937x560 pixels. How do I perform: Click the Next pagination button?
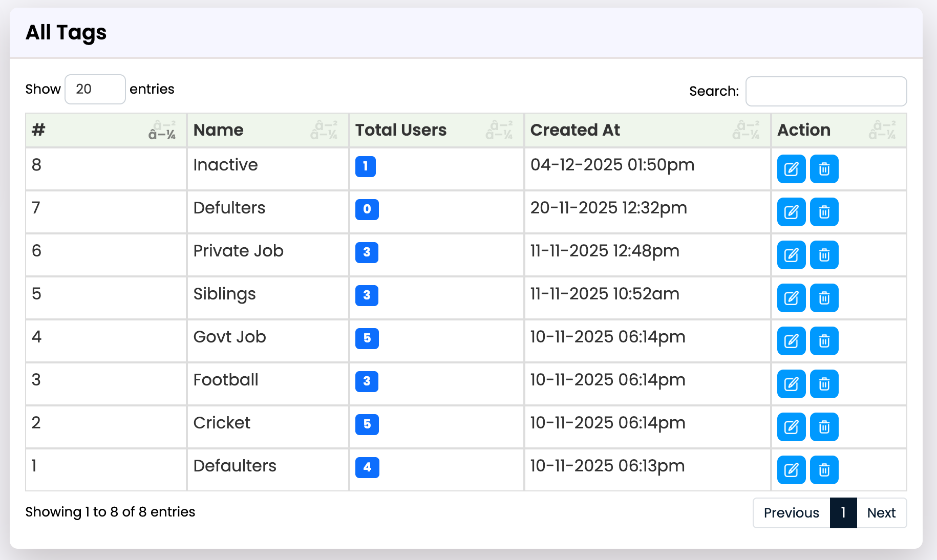[881, 513]
